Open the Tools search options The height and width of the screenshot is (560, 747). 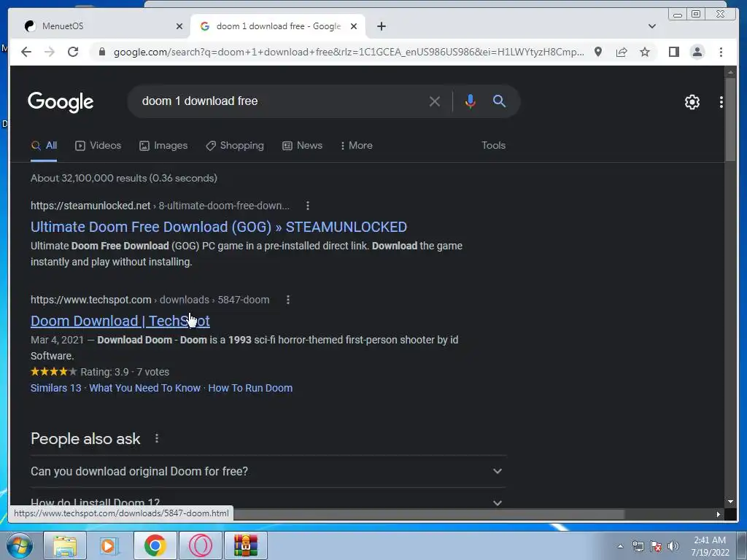[493, 146]
